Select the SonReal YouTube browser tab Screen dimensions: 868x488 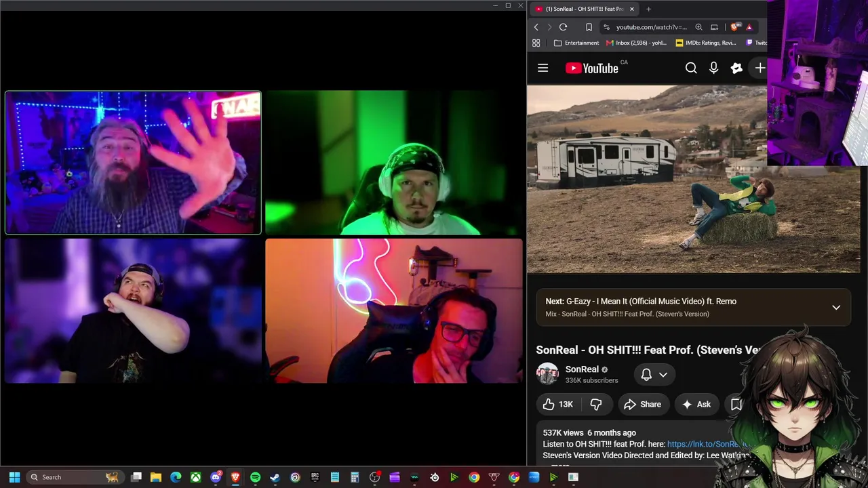[583, 9]
